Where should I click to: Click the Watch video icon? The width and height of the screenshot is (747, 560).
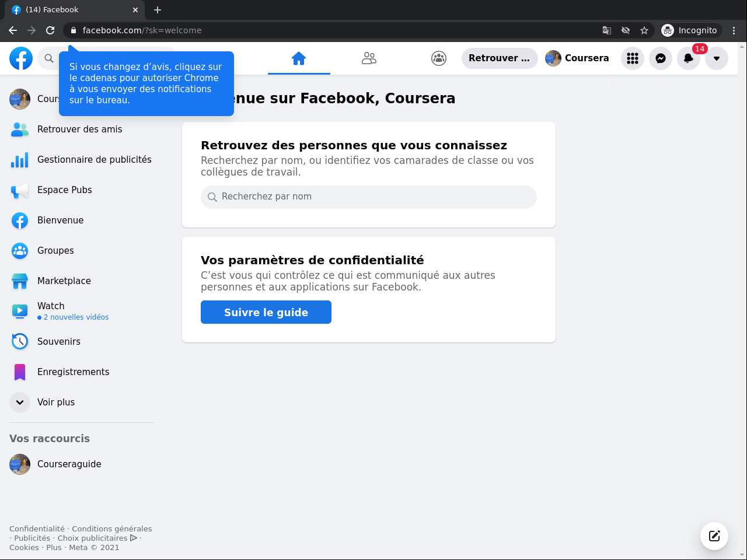(x=20, y=311)
